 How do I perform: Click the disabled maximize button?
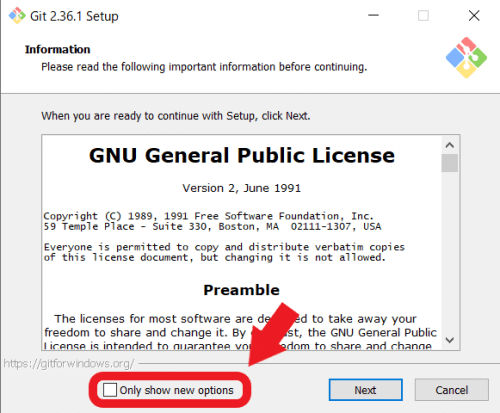click(423, 15)
